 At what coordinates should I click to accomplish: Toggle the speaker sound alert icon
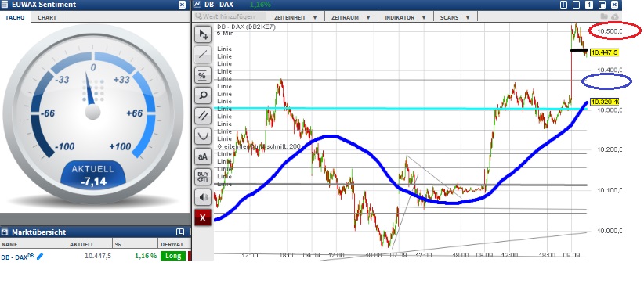click(x=202, y=197)
